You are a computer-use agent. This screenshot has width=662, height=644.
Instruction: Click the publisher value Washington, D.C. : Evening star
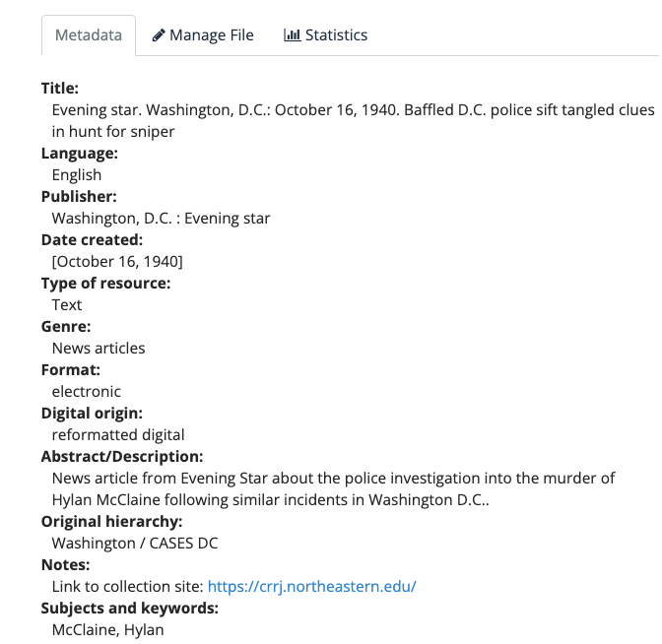[x=161, y=218]
